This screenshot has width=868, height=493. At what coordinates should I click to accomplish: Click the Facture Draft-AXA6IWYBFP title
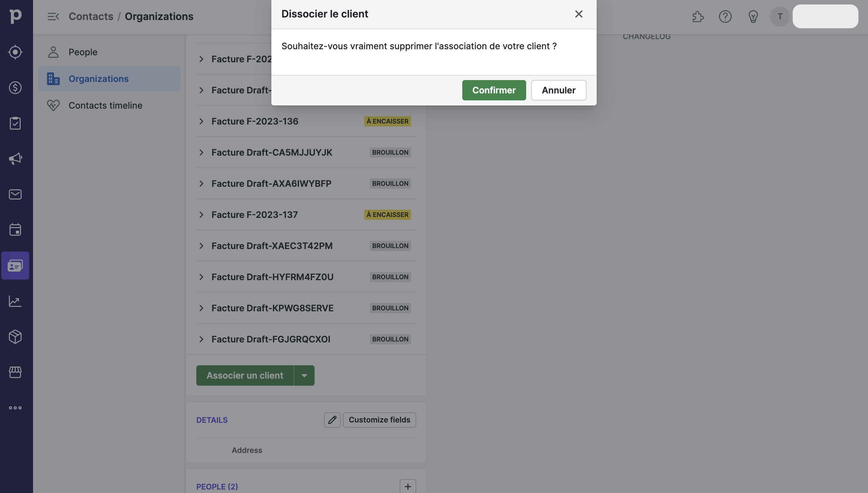tap(271, 184)
